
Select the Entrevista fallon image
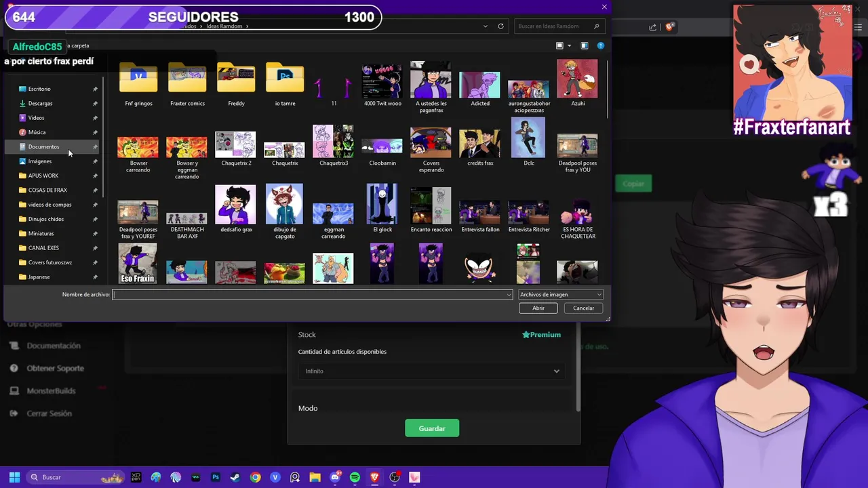[x=480, y=216]
